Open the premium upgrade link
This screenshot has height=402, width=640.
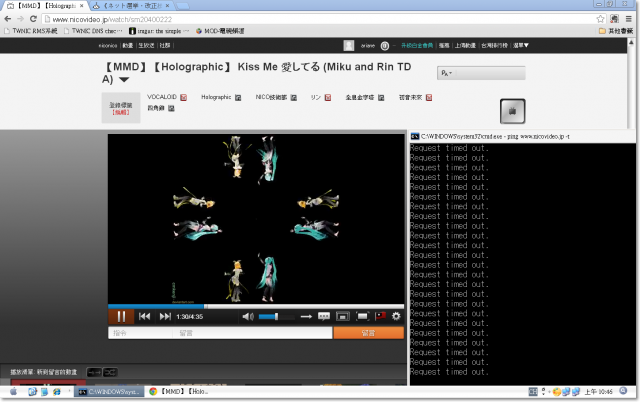[x=417, y=45]
